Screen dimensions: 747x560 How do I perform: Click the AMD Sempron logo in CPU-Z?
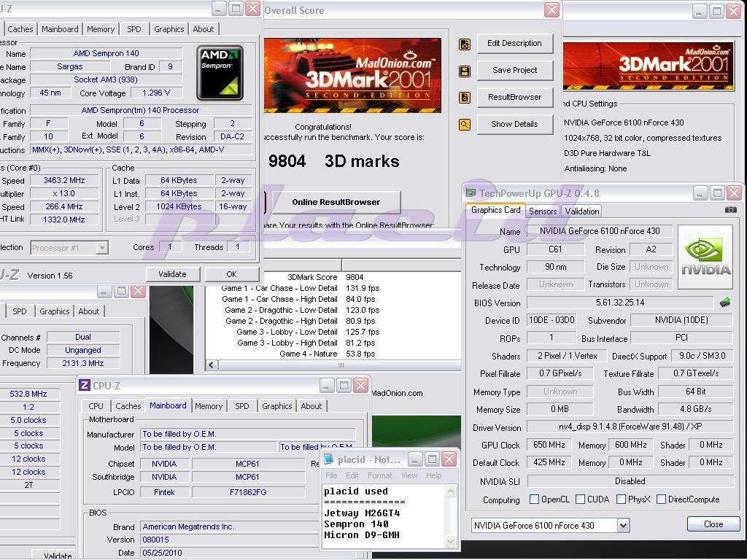click(x=220, y=73)
